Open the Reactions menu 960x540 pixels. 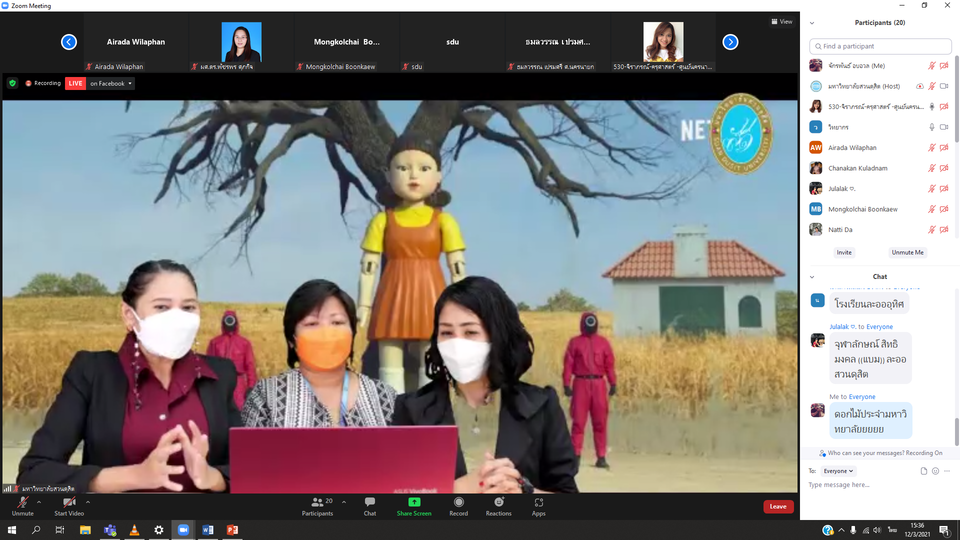(498, 506)
